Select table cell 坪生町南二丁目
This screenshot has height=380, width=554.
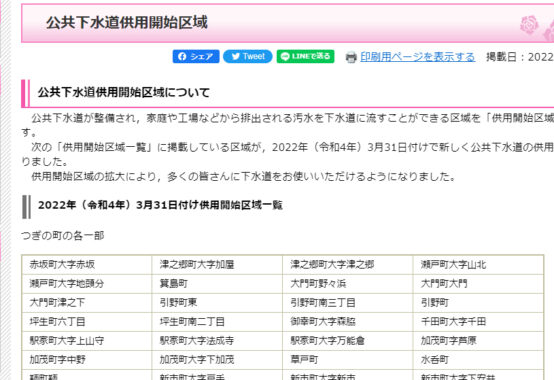(x=217, y=322)
